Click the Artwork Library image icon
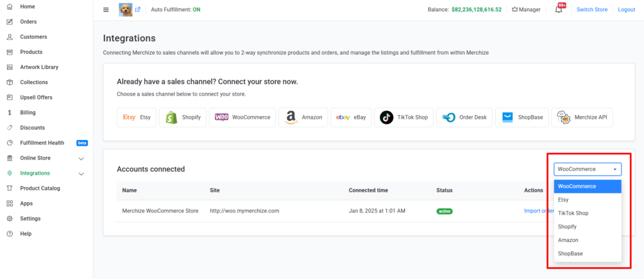The width and height of the screenshot is (644, 279). [10, 67]
